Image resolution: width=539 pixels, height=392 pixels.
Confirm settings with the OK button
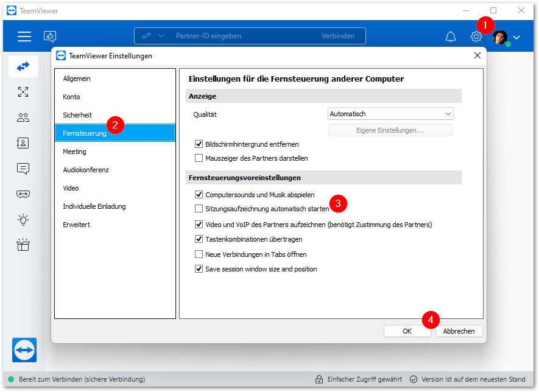407,331
